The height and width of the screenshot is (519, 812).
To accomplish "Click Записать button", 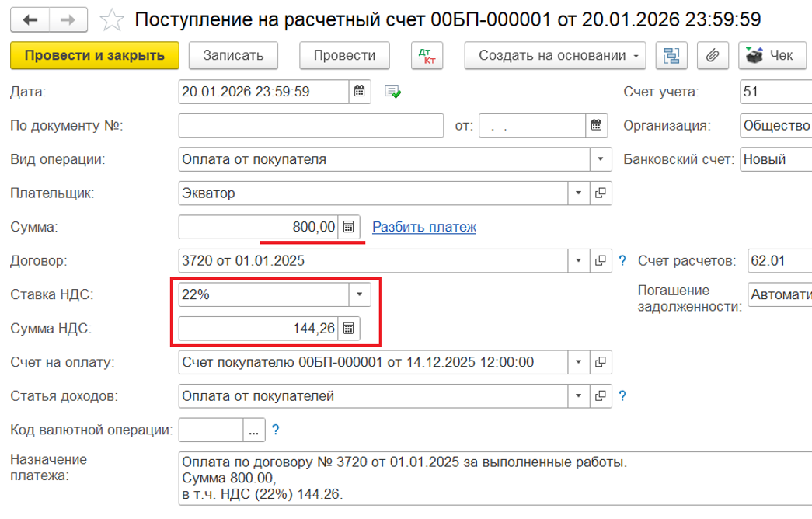I will [233, 56].
